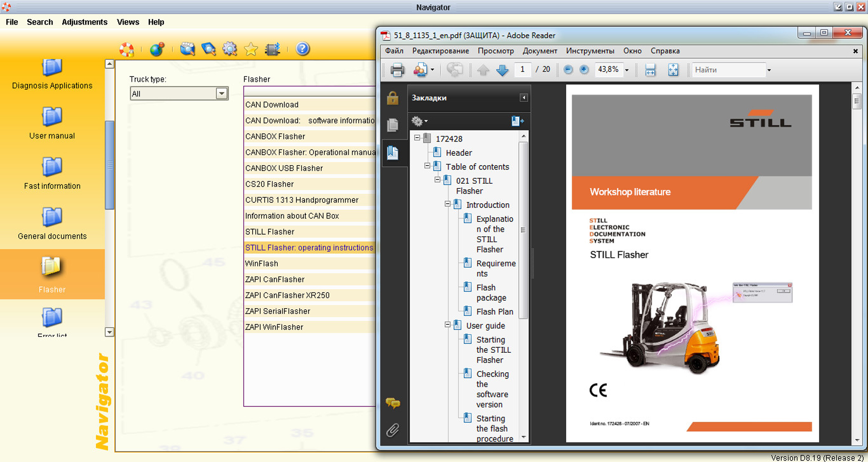868x462 pixels.
Task: Click the zoom in plus button
Action: coord(584,70)
